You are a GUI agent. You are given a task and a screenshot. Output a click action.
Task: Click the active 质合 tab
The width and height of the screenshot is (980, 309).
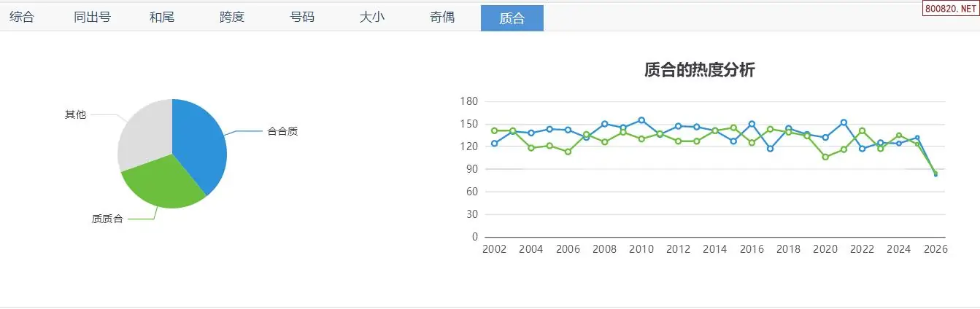pyautogui.click(x=512, y=18)
